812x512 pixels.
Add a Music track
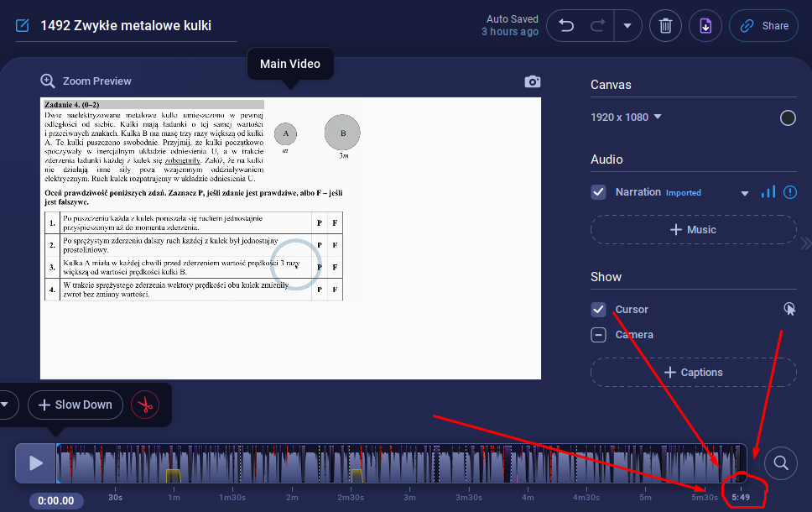(x=693, y=230)
